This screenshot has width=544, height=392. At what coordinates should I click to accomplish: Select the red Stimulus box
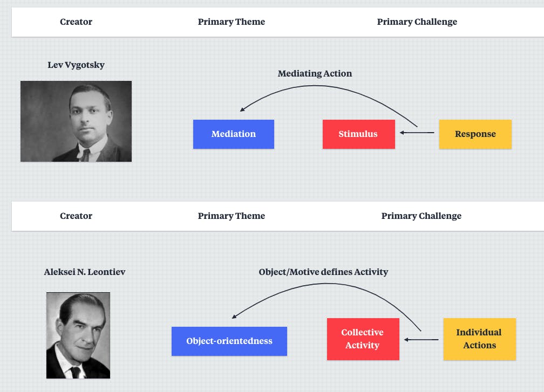point(359,134)
